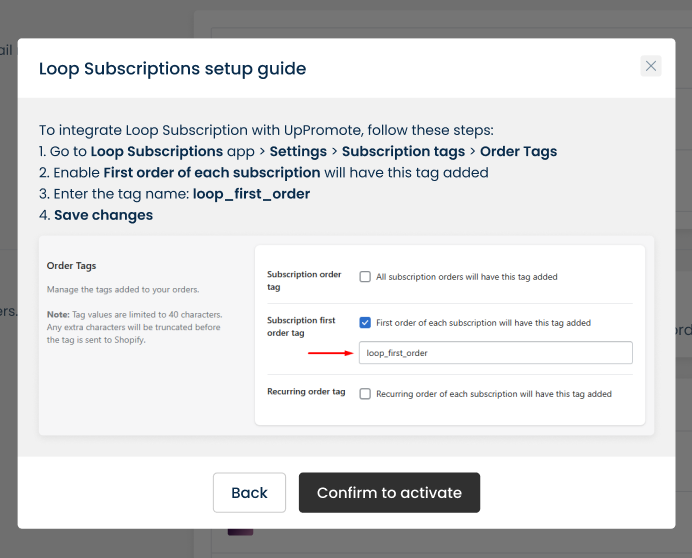Click the loop_first_order tag input field
Image resolution: width=692 pixels, height=558 pixels.
pyautogui.click(x=495, y=353)
